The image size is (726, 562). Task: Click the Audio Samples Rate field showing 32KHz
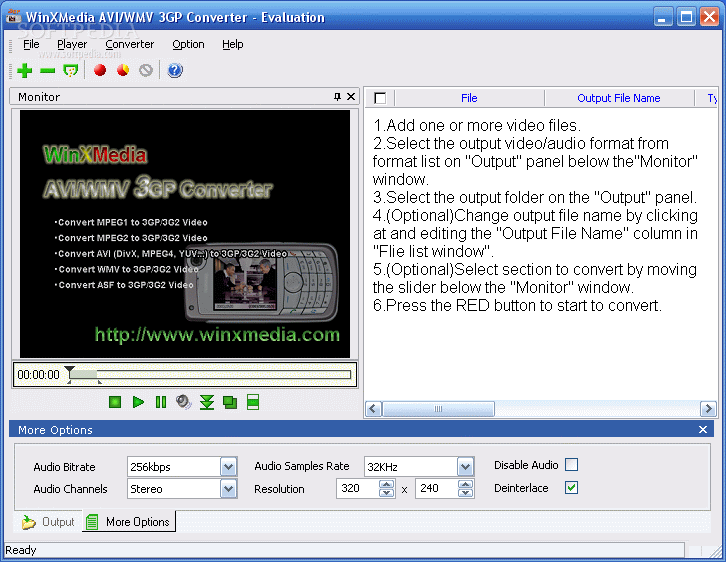[x=411, y=467]
